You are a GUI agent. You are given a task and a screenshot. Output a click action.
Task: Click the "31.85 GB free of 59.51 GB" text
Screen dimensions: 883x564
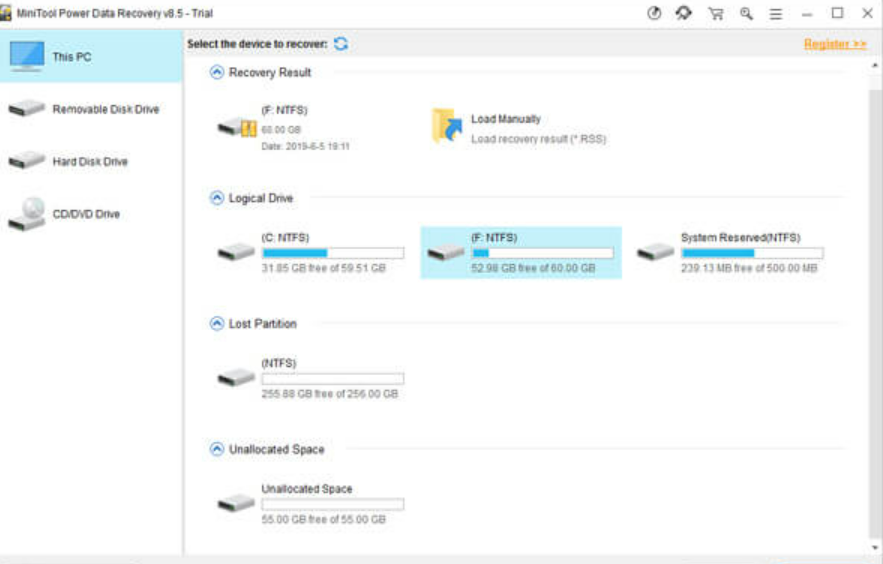(x=324, y=268)
